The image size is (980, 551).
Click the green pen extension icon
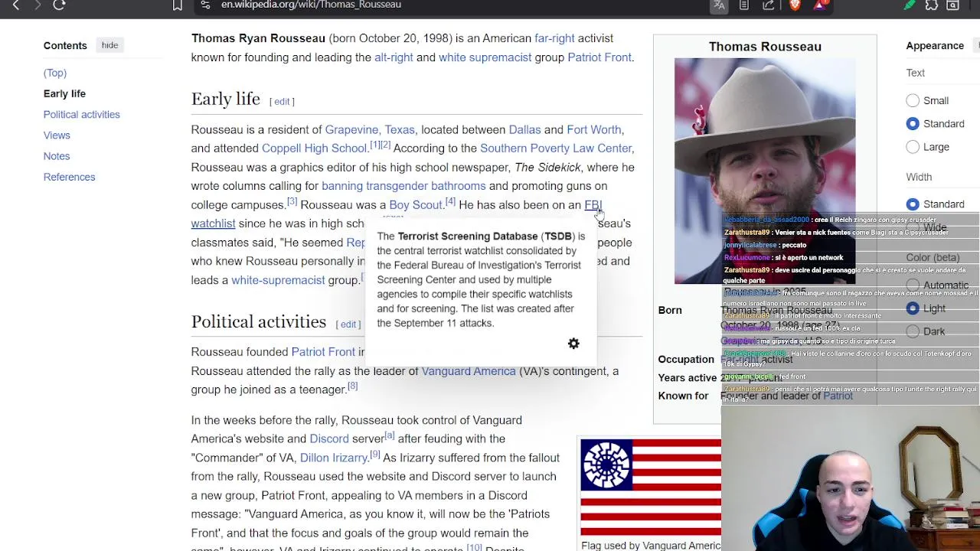[x=910, y=5]
